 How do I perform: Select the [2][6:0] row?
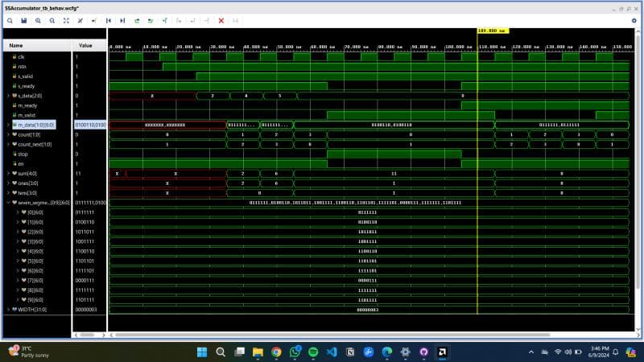tap(37, 232)
